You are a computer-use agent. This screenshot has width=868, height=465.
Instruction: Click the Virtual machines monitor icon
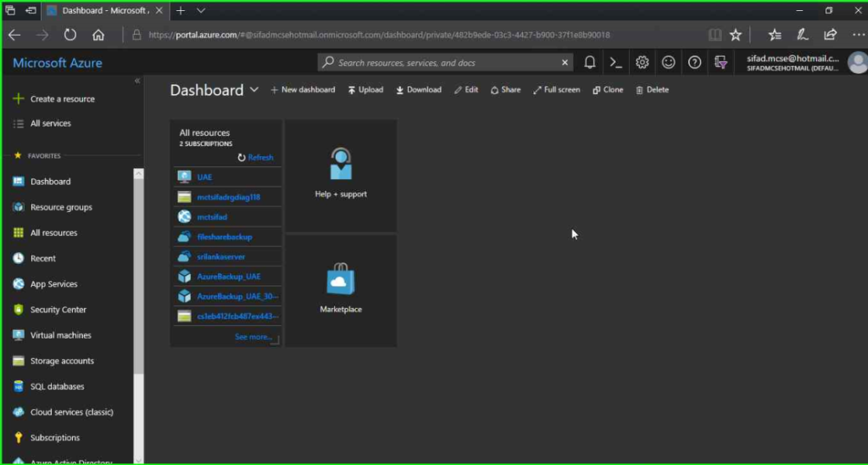(19, 335)
